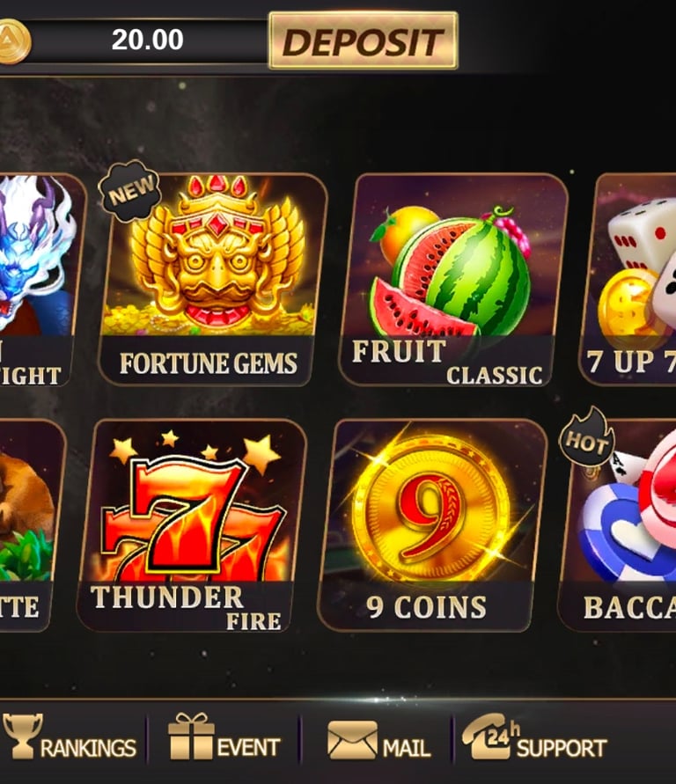Start the 9 Coins game
This screenshot has height=784, width=676.
pos(432,525)
